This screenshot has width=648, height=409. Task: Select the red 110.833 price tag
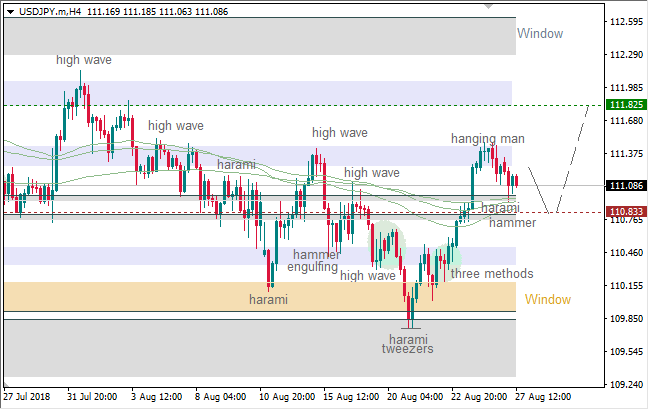click(626, 212)
